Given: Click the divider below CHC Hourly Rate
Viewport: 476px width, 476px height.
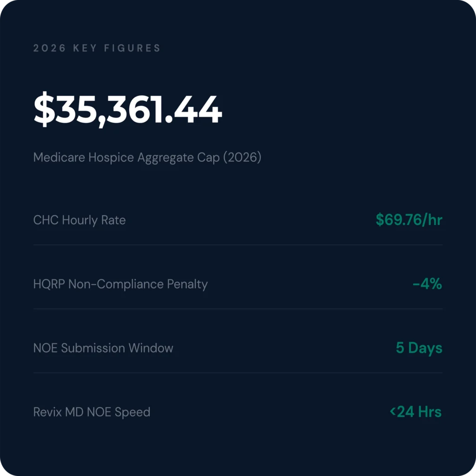Looking at the screenshot, I should [238, 245].
